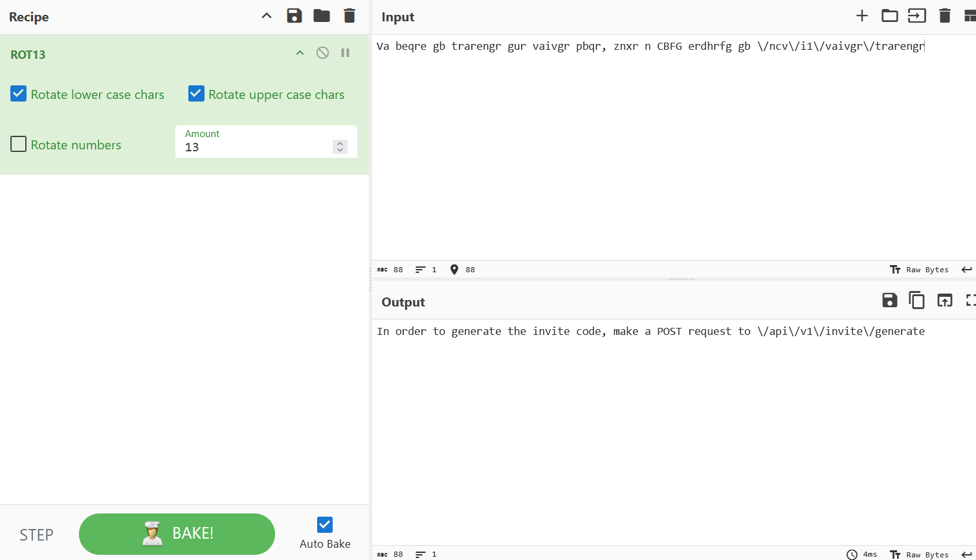The height and width of the screenshot is (560, 976).
Task: Copy output to clipboard
Action: [917, 300]
